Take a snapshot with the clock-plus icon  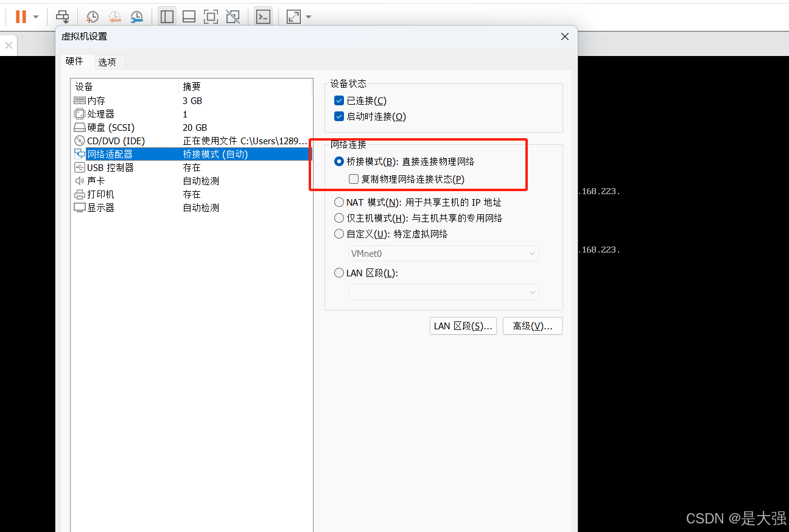pyautogui.click(x=92, y=17)
